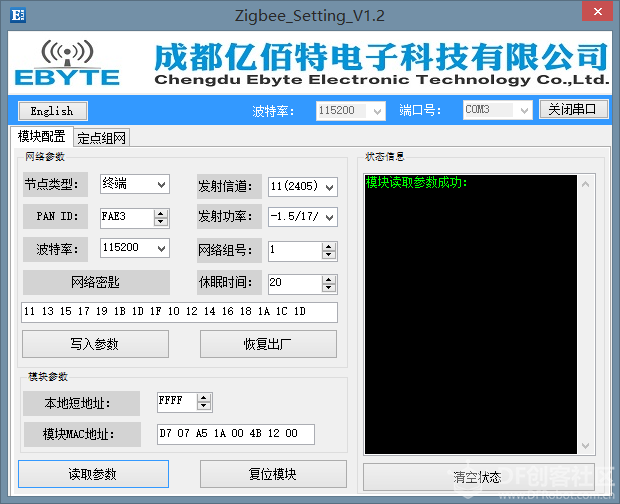Click the 网络密匙 button
Image resolution: width=620 pixels, height=504 pixels.
pos(96,282)
